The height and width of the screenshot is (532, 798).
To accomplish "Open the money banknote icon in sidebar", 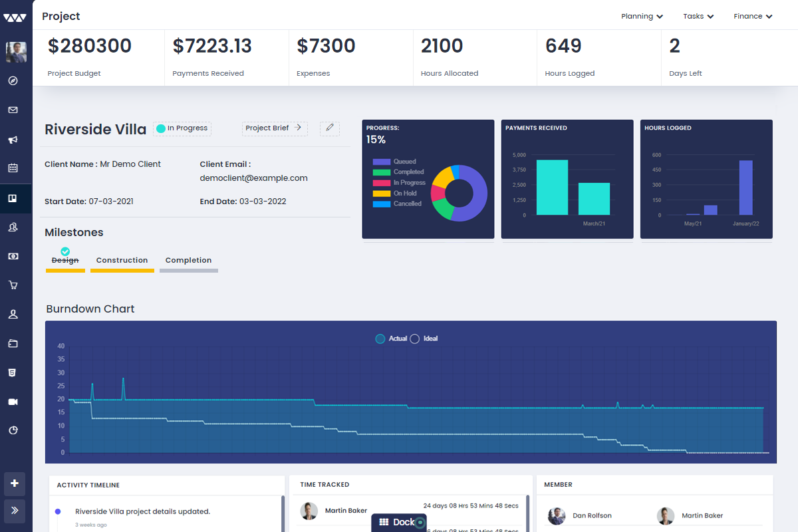I will tap(13, 256).
